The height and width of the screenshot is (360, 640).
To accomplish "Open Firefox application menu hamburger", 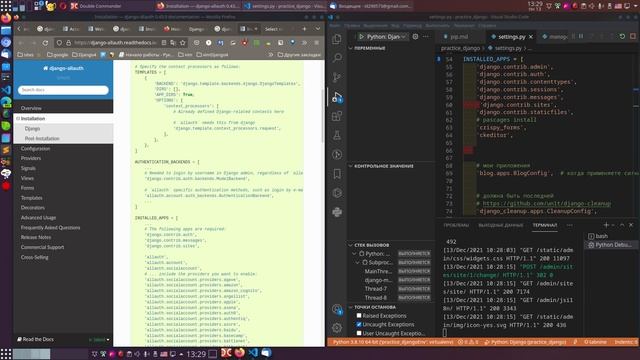I will coord(316,42).
